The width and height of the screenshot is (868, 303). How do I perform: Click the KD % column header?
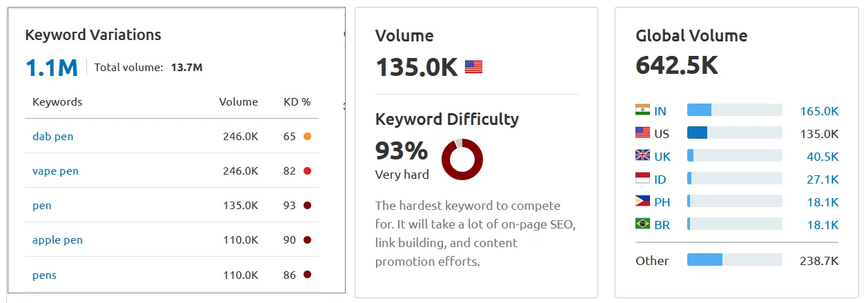pyautogui.click(x=297, y=101)
